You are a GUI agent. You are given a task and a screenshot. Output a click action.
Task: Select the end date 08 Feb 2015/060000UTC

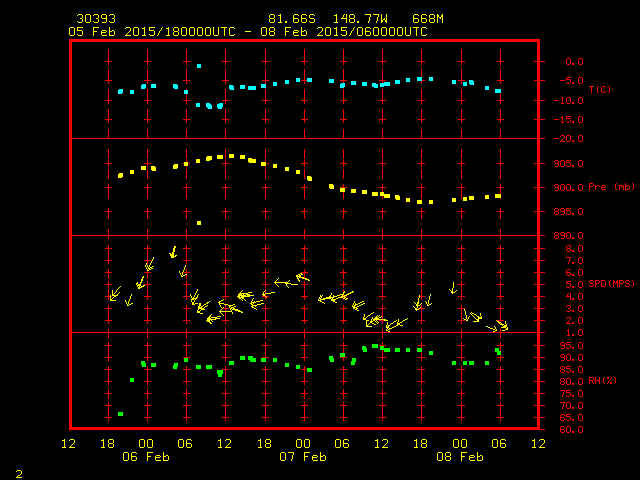[346, 32]
